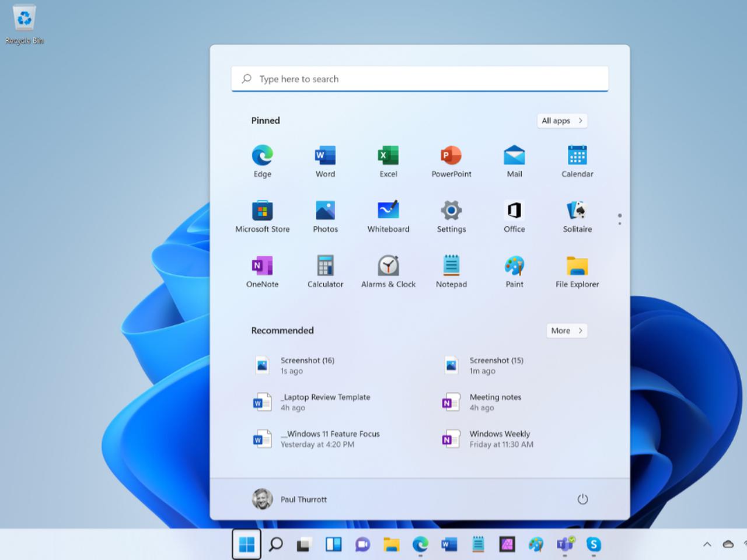The width and height of the screenshot is (747, 560).
Task: Open Widgets from the taskbar
Action: [333, 544]
